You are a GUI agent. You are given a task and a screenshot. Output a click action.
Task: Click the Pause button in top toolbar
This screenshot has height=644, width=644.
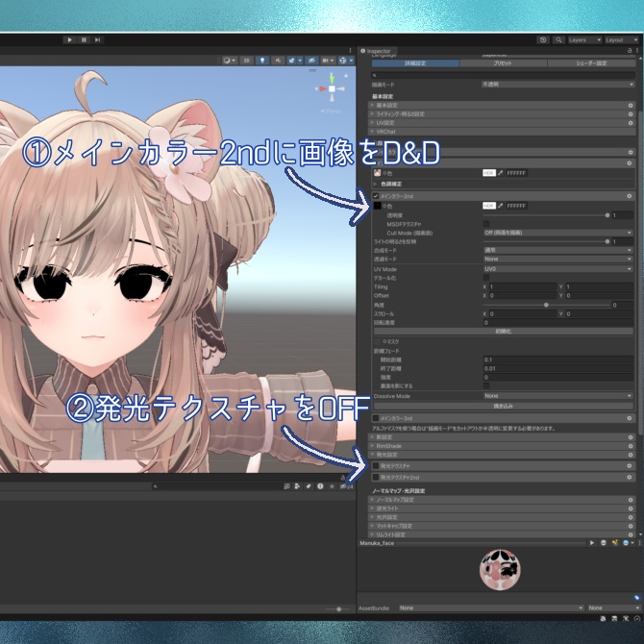click(84, 39)
